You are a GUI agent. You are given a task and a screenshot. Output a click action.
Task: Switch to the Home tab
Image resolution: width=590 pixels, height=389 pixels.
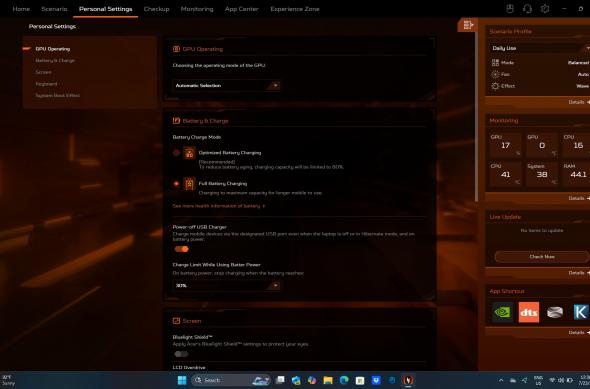[21, 9]
